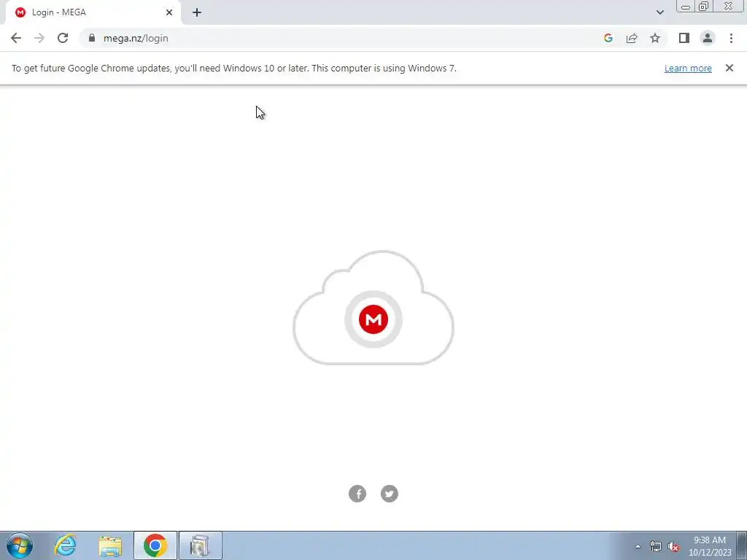
Task: Click the Chrome taskbar icon
Action: click(x=155, y=545)
